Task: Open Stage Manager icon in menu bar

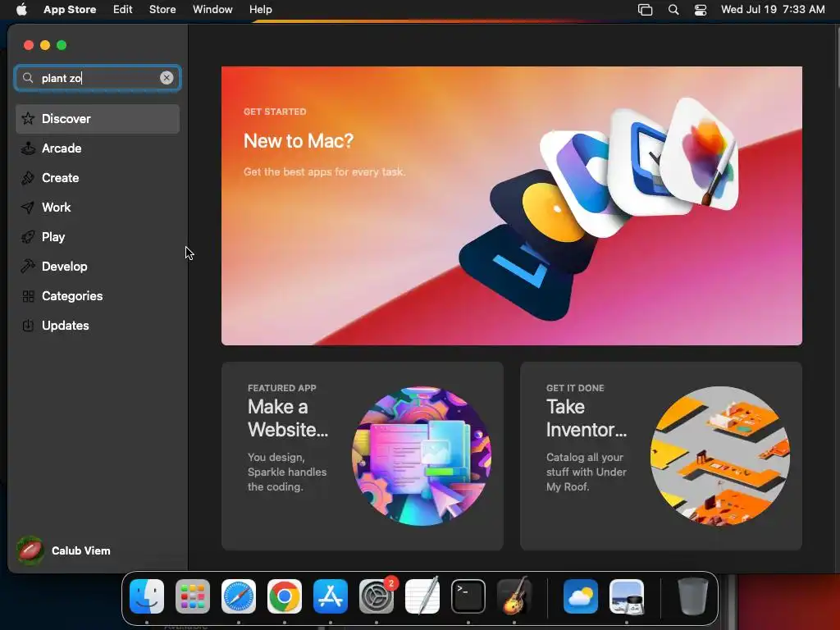Action: (645, 10)
